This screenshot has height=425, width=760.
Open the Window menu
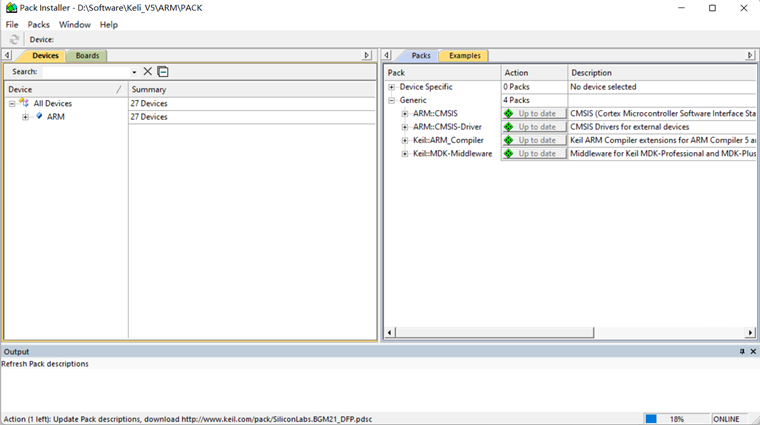click(75, 25)
